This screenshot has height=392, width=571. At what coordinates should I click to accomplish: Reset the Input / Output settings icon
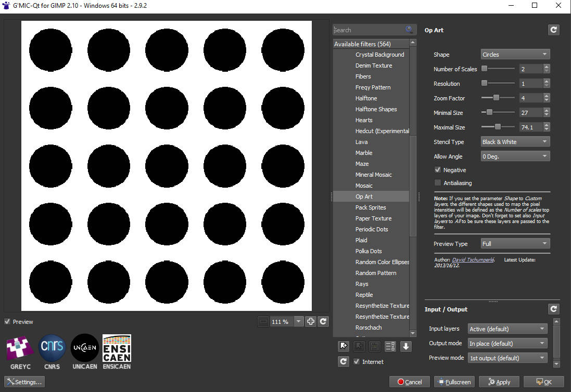point(553,309)
